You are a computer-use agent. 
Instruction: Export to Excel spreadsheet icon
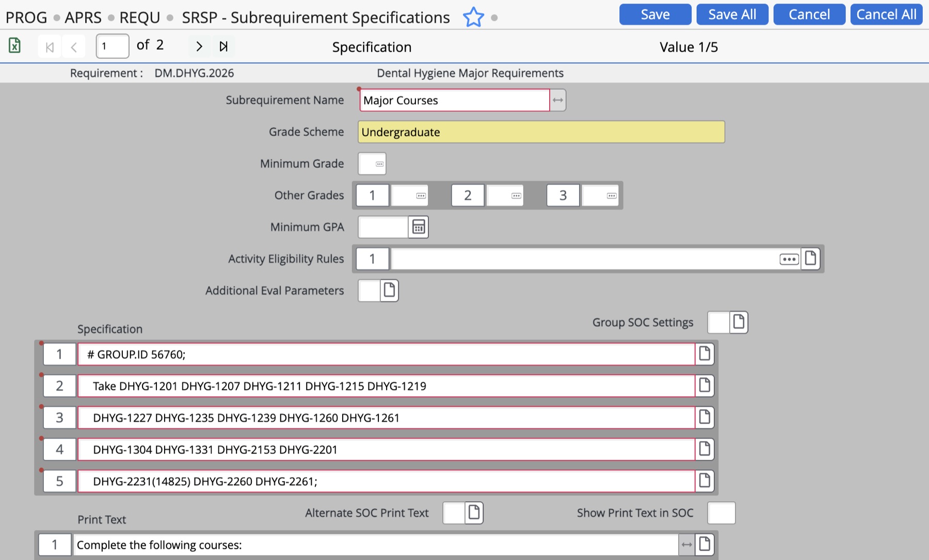pos(14,46)
